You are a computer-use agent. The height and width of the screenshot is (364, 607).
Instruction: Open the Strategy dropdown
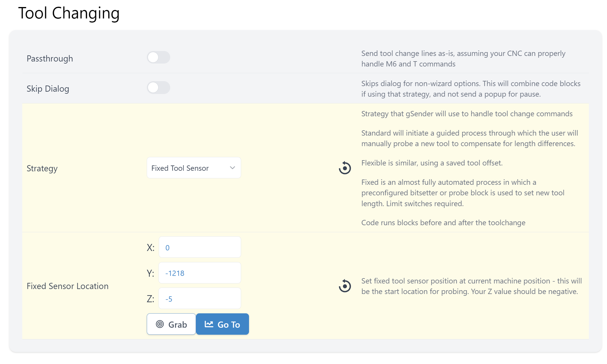[194, 168]
